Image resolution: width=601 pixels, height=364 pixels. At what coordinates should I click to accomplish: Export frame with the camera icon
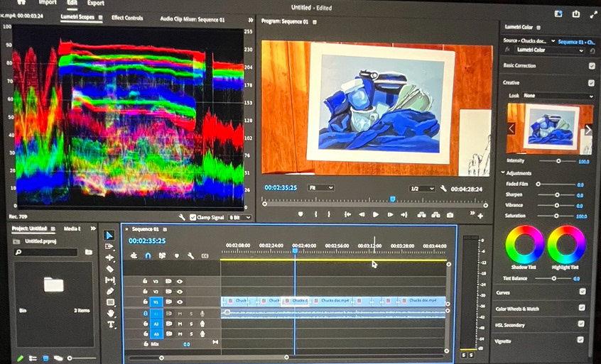pyautogui.click(x=450, y=215)
